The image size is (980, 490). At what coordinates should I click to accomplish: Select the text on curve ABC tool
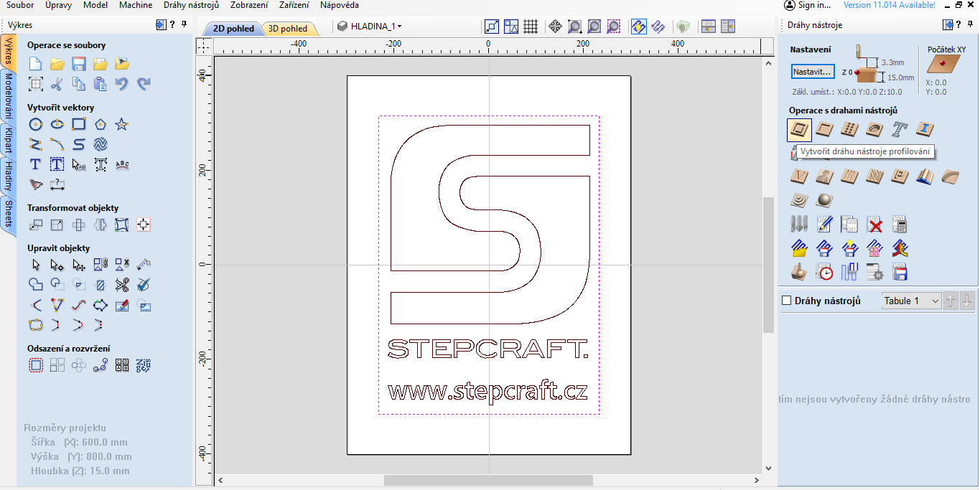(122, 164)
